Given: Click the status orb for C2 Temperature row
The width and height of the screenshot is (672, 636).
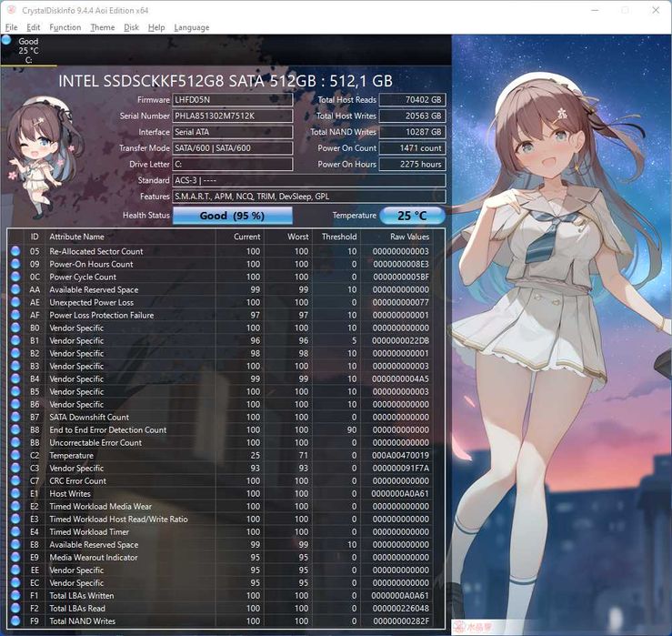Looking at the screenshot, I should pos(15,455).
